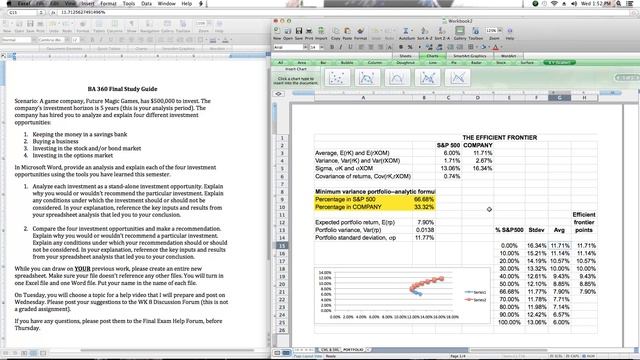The image size is (640, 360).
Task: Select the Area chart category
Action: point(302,62)
